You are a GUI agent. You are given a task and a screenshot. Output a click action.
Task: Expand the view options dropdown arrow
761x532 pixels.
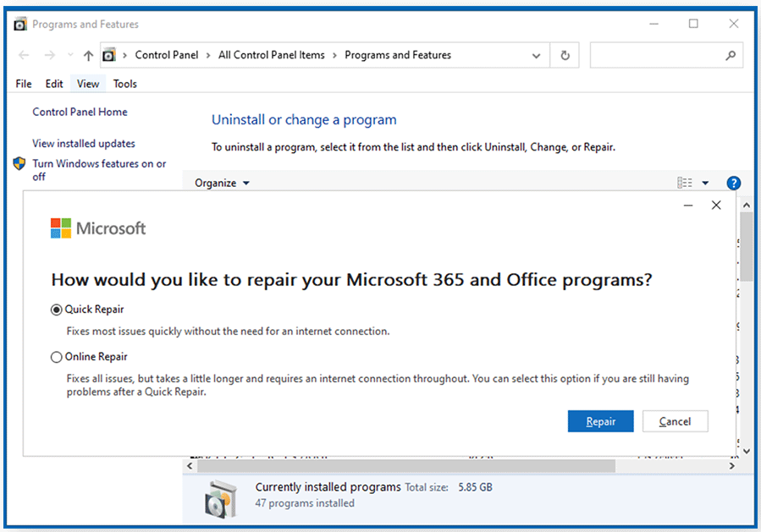705,183
